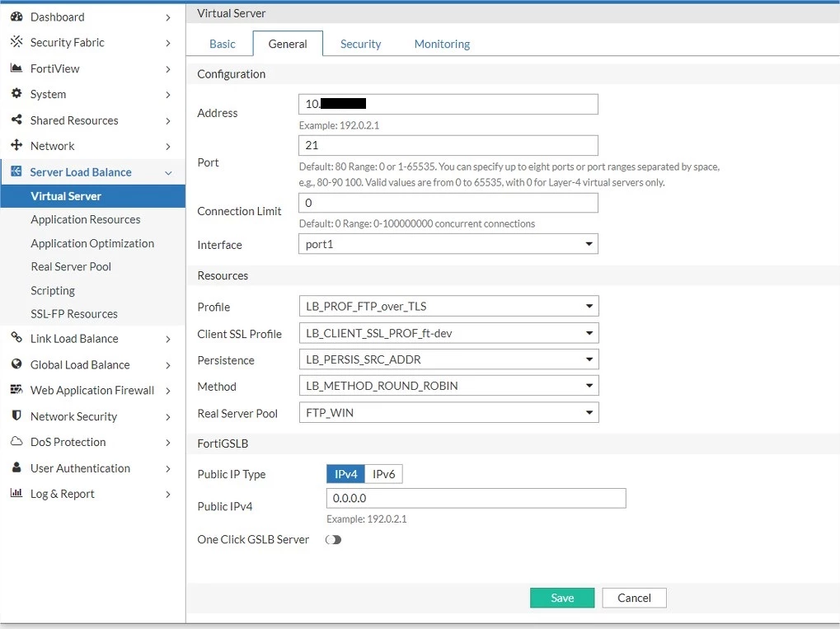
Task: Open the Real Server Pool dropdown
Action: click(x=449, y=412)
